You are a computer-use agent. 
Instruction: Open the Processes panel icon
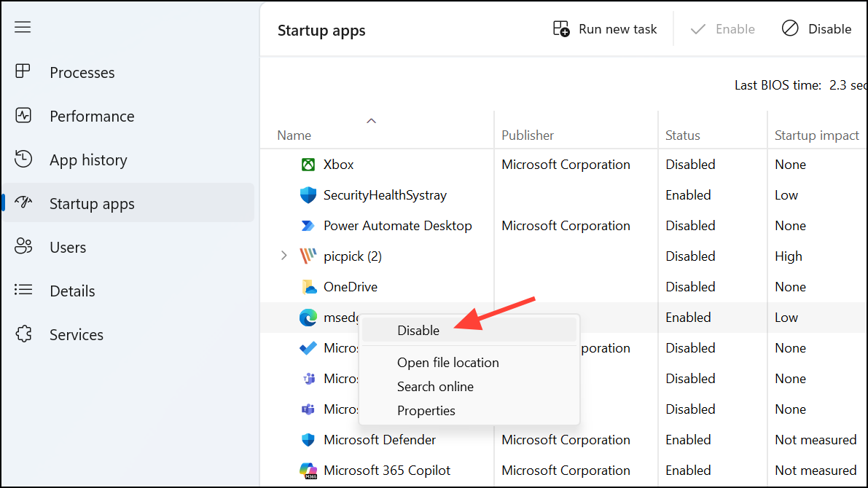23,71
